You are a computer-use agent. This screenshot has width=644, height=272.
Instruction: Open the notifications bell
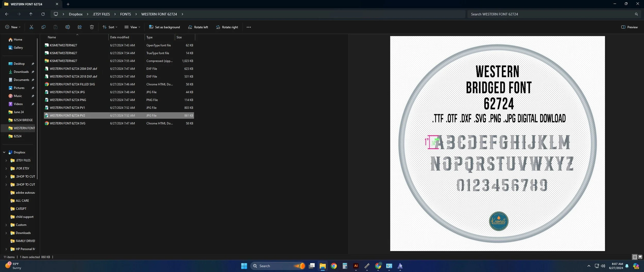pyautogui.click(x=627, y=266)
